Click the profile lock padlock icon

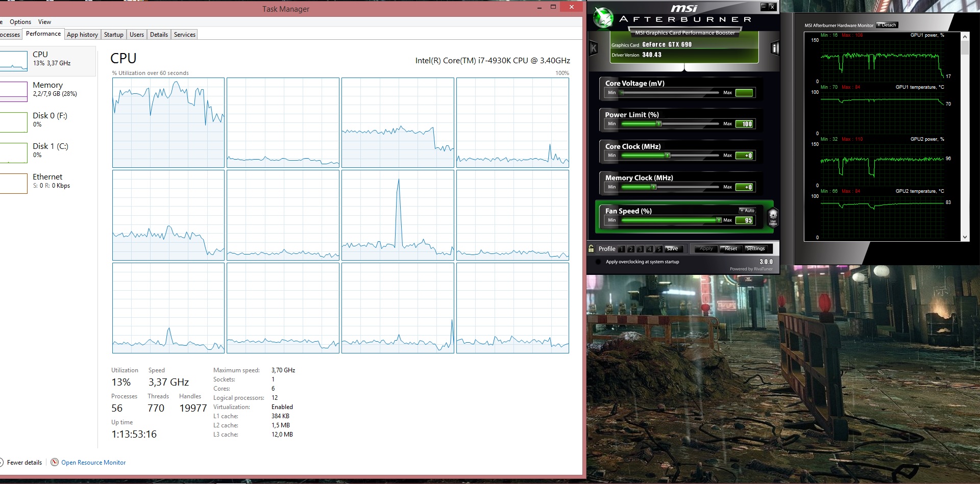point(591,249)
